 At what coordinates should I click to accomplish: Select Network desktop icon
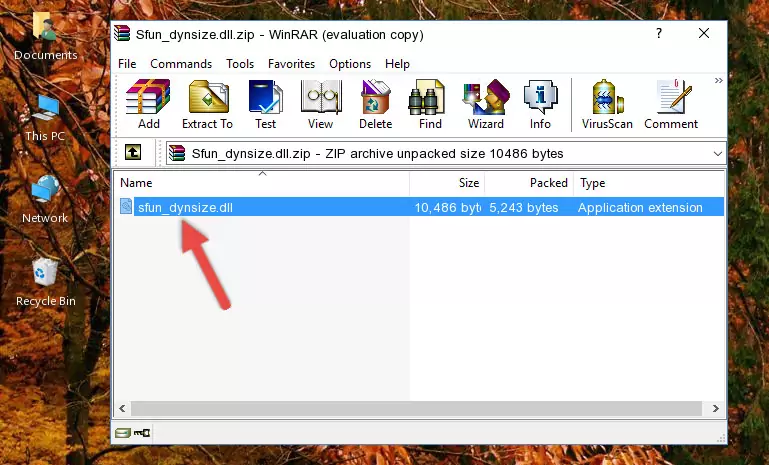(x=45, y=200)
